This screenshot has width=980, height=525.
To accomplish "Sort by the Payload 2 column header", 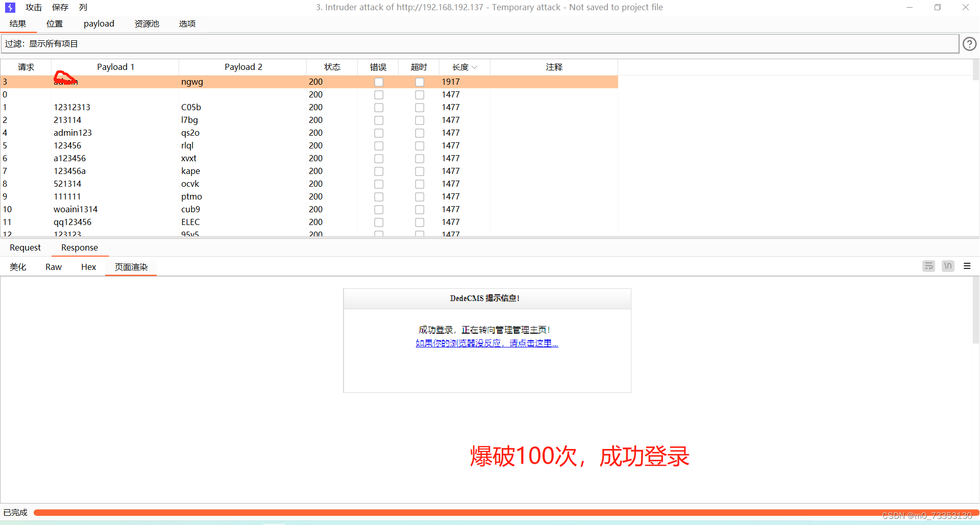I will (243, 67).
